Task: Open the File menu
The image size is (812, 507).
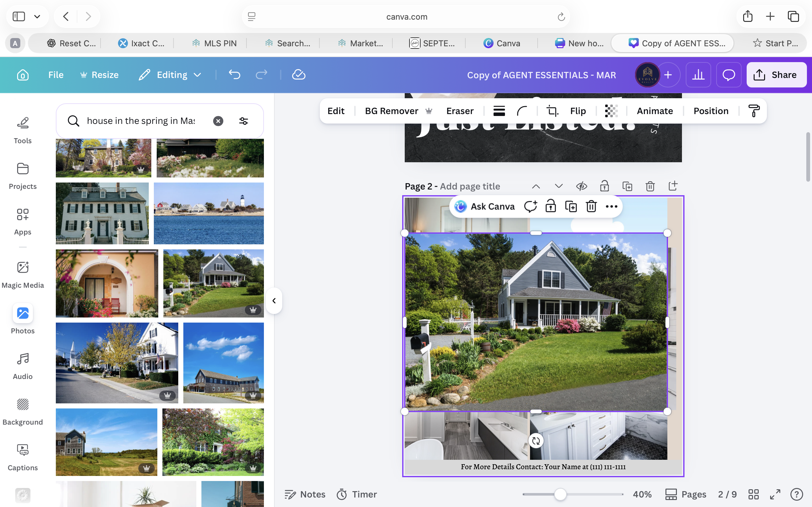Action: click(x=56, y=75)
